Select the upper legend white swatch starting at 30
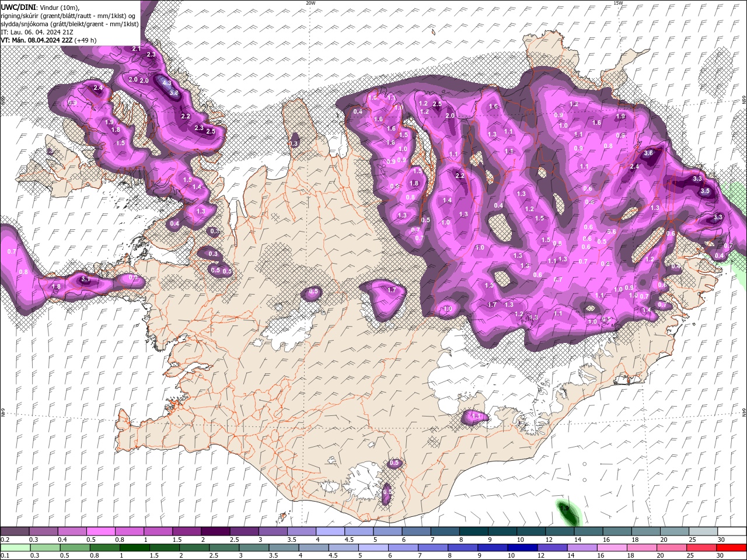 (x=732, y=531)
